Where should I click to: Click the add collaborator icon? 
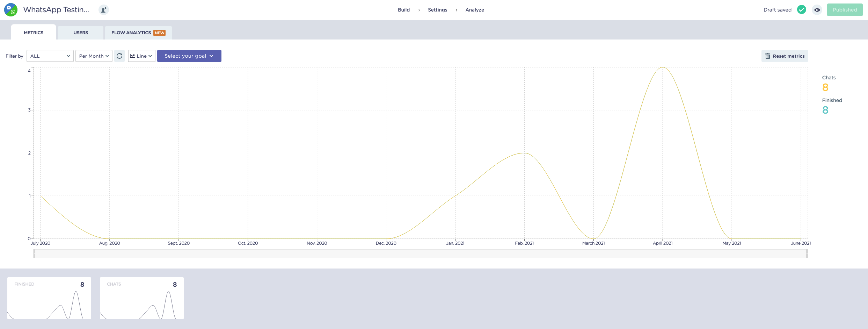[x=103, y=10]
